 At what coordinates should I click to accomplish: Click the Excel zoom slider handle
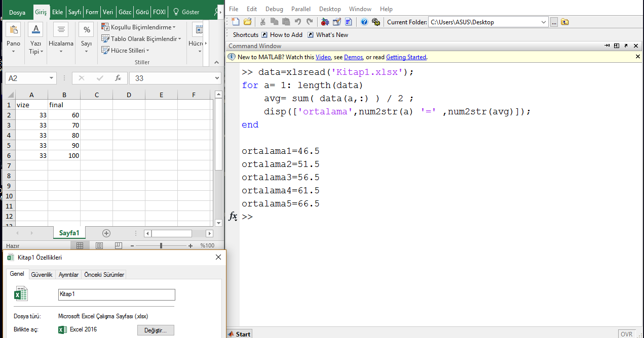(161, 245)
